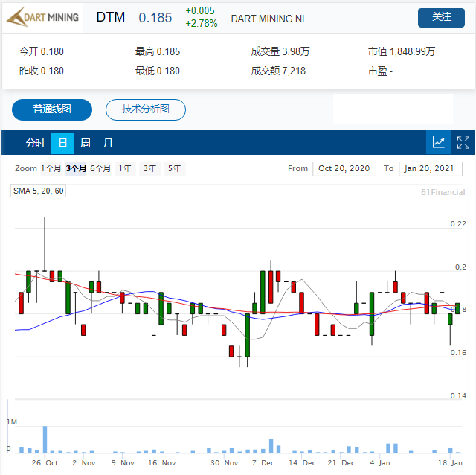The width and height of the screenshot is (476, 475).
Task: Click the DART MINING NL company name
Action: tap(269, 19)
